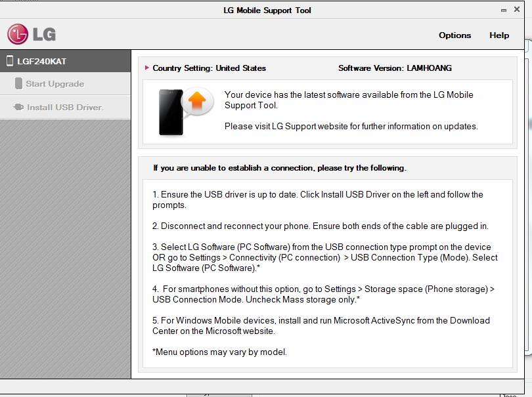The height and width of the screenshot is (397, 532).
Task: Click the red arrow beside Country Setting
Action: pyautogui.click(x=147, y=68)
